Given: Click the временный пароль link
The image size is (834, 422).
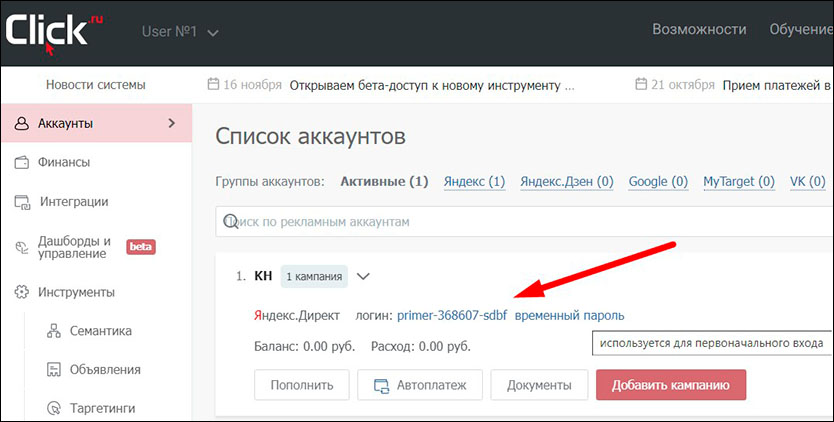Looking at the screenshot, I should [x=570, y=316].
